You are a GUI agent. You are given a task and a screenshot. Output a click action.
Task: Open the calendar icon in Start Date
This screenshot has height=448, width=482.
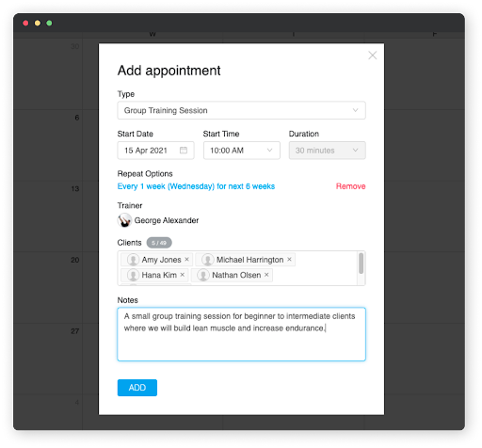click(x=184, y=151)
